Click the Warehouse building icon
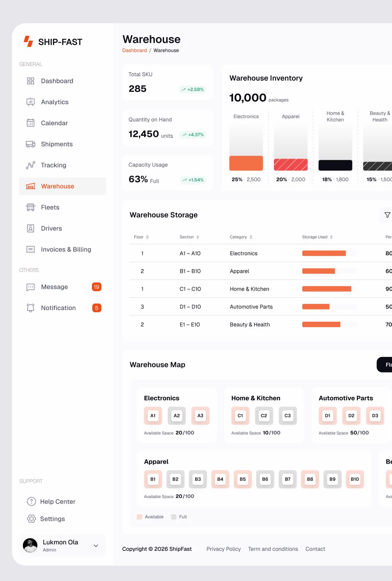The image size is (392, 581). [30, 186]
